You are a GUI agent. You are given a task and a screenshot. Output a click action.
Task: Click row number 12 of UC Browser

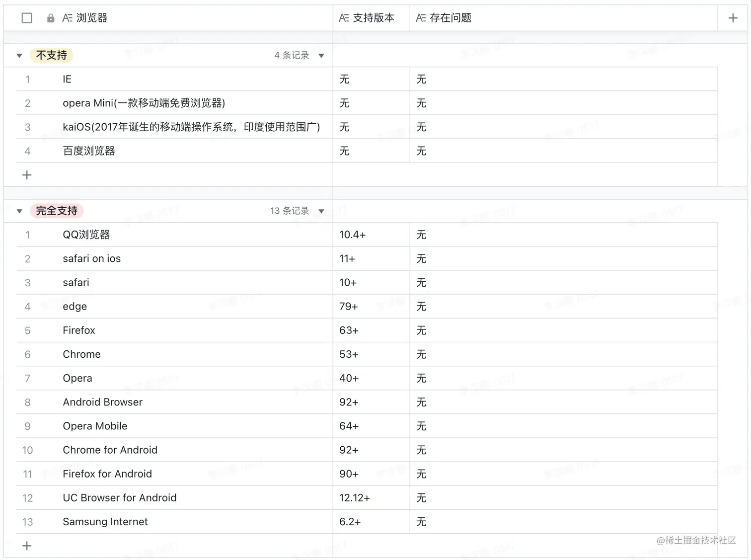(27, 498)
